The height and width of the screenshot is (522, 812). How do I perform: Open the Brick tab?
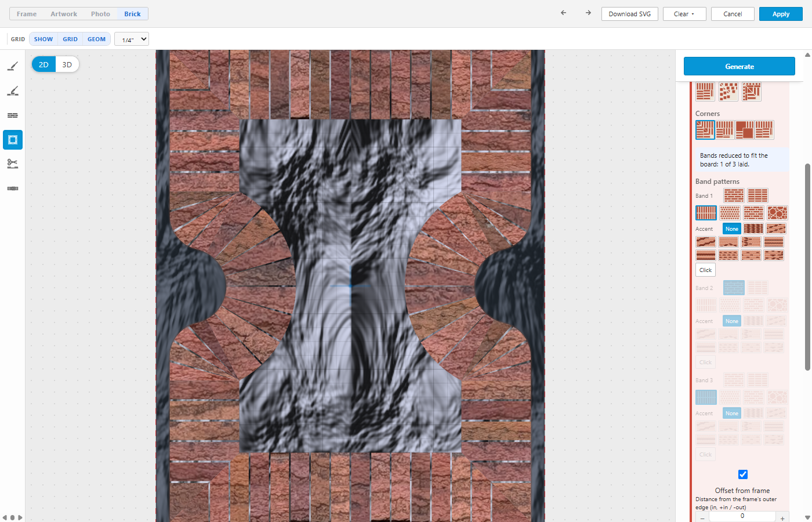132,14
